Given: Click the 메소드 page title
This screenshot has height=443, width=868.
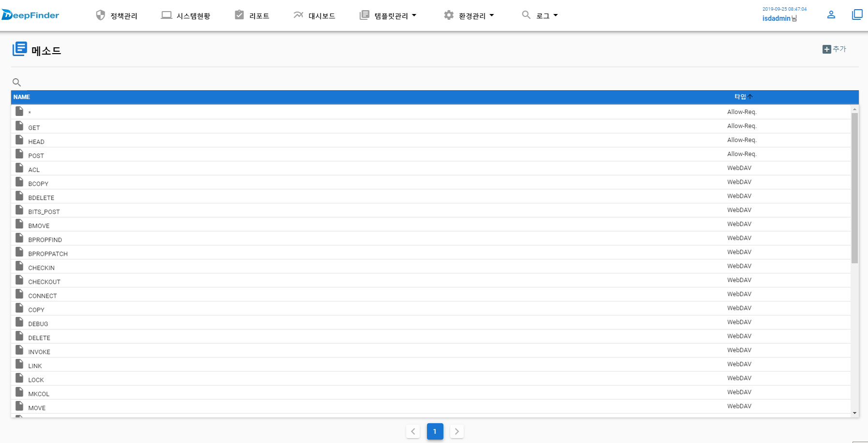Looking at the screenshot, I should coord(46,51).
